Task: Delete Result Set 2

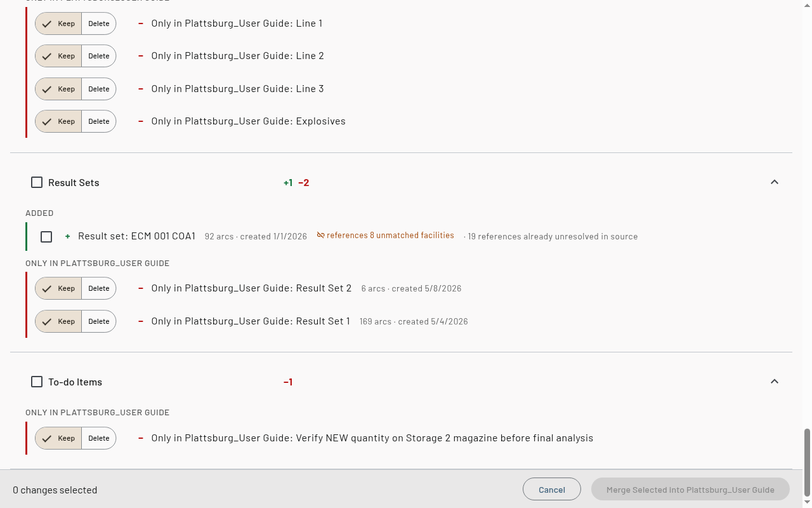Action: pos(99,288)
